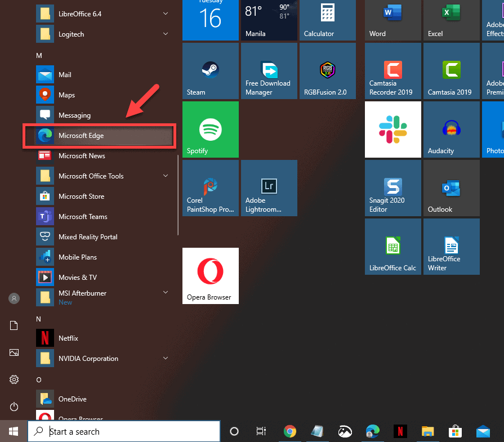504x442 pixels.
Task: Open the Free Download Manager tile
Action: [269, 71]
